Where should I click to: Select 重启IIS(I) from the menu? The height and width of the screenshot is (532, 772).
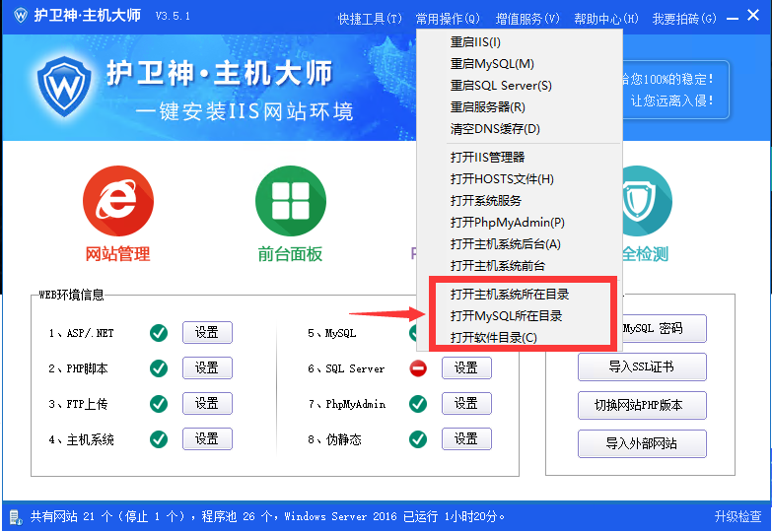(x=476, y=42)
